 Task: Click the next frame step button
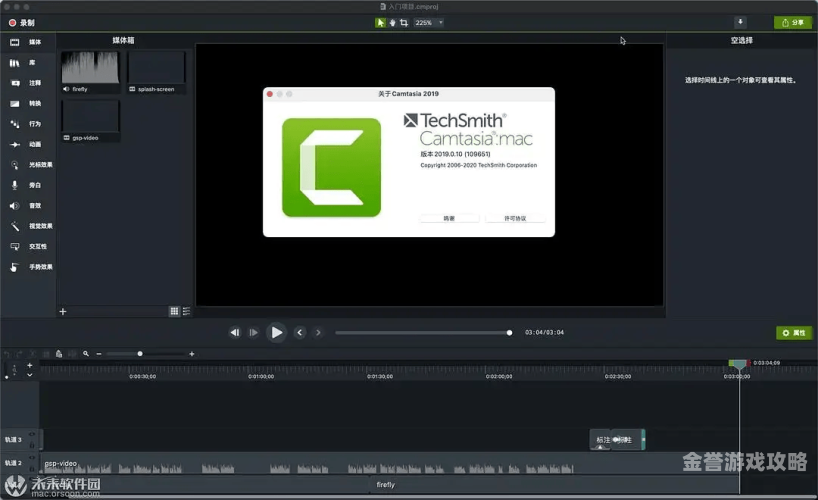254,332
